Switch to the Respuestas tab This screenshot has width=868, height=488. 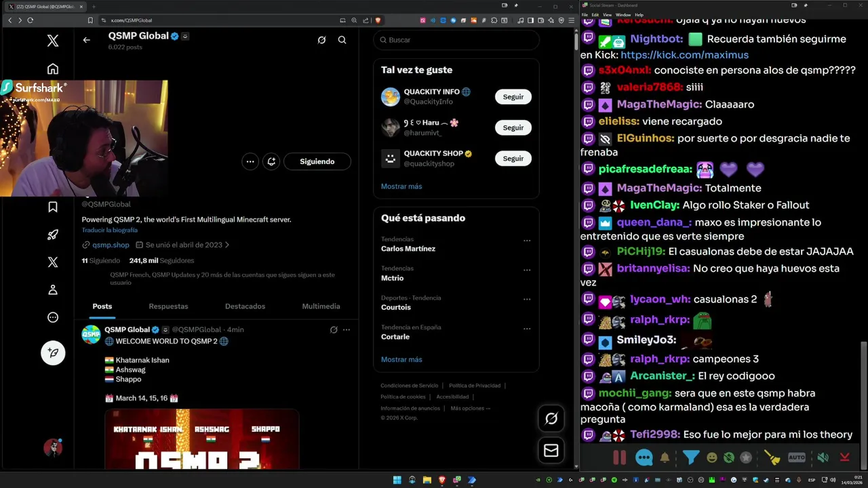[x=168, y=306]
